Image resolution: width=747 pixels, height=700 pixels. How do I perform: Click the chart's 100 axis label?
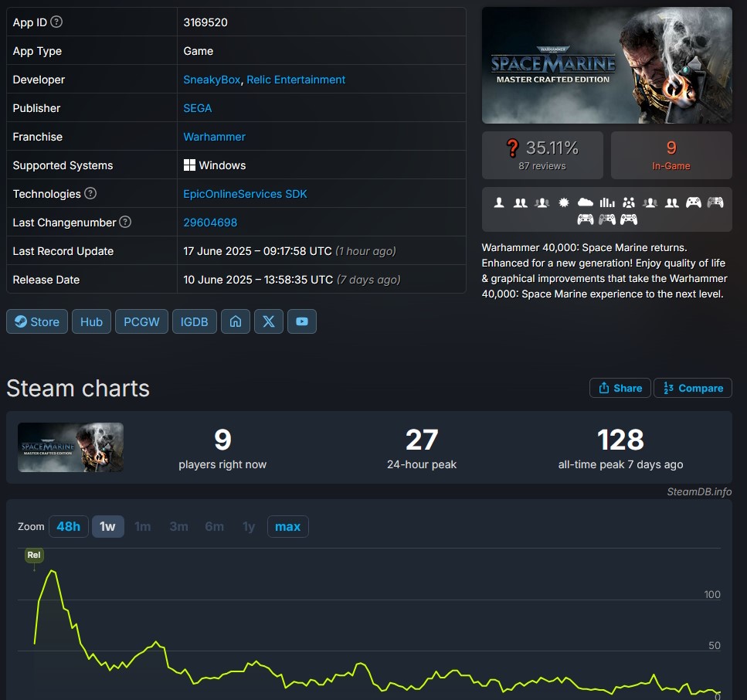(712, 594)
